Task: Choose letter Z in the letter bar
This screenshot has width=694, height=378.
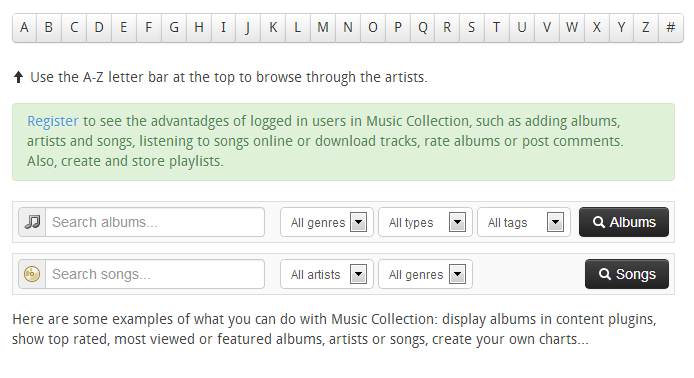Action: (x=646, y=28)
